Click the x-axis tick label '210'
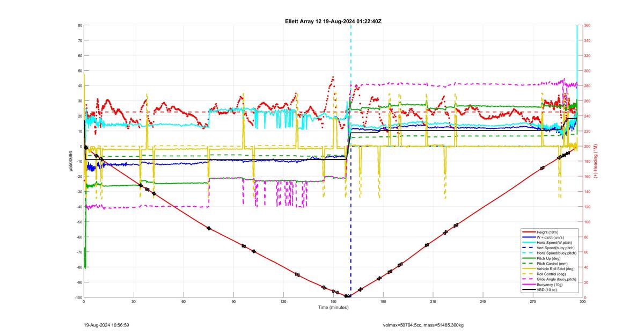The height and width of the screenshot is (334, 644). tap(433, 302)
